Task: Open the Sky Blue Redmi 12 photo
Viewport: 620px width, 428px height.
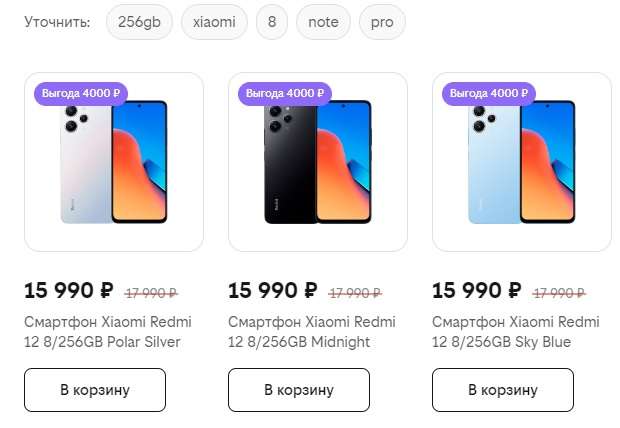Action: tap(522, 162)
